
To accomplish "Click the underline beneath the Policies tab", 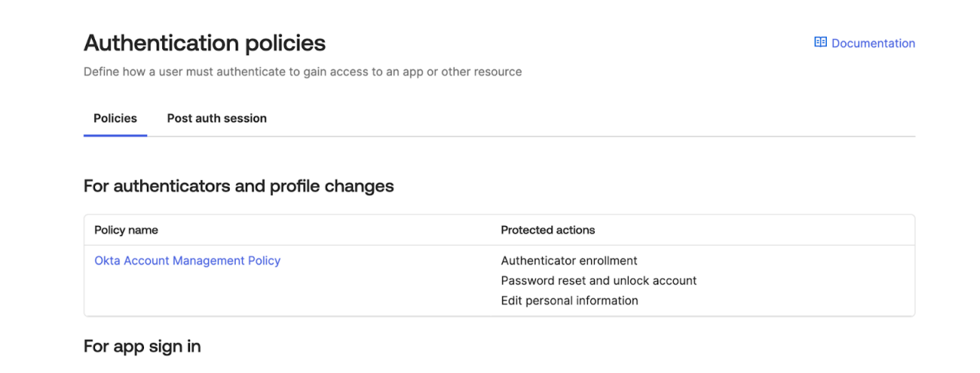I will (115, 136).
